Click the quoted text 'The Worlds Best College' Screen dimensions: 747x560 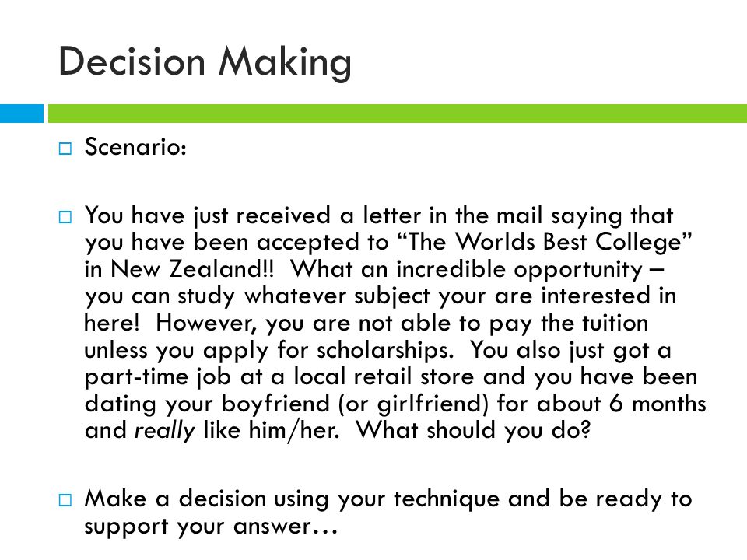(x=544, y=242)
